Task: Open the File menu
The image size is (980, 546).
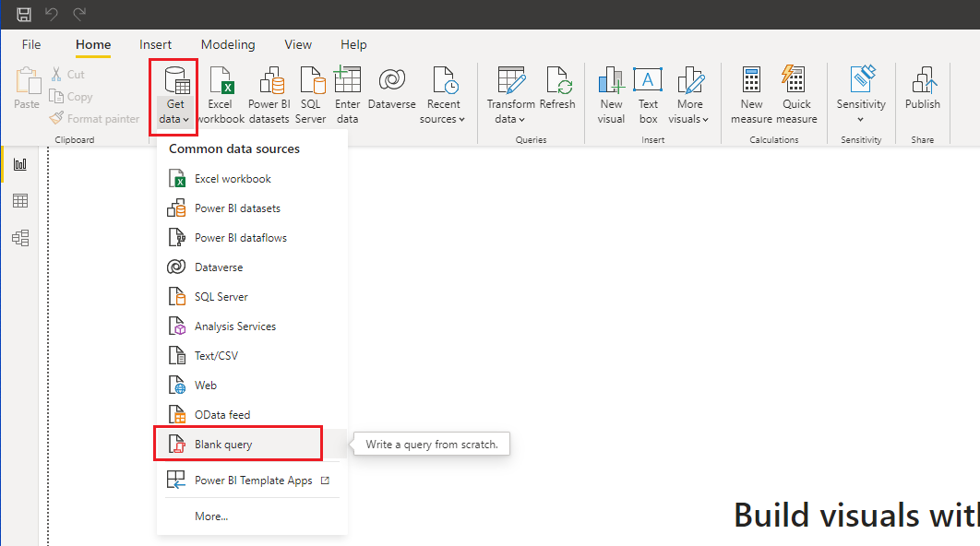Action: pos(31,44)
